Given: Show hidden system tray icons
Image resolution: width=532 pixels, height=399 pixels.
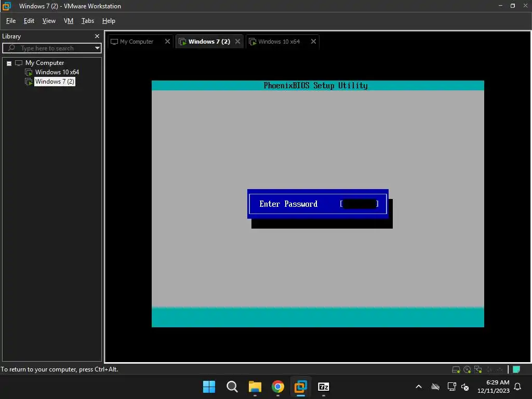Looking at the screenshot, I should click(x=419, y=387).
